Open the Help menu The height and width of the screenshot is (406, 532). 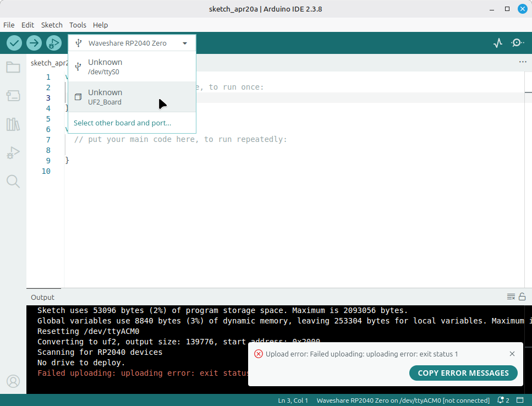100,25
